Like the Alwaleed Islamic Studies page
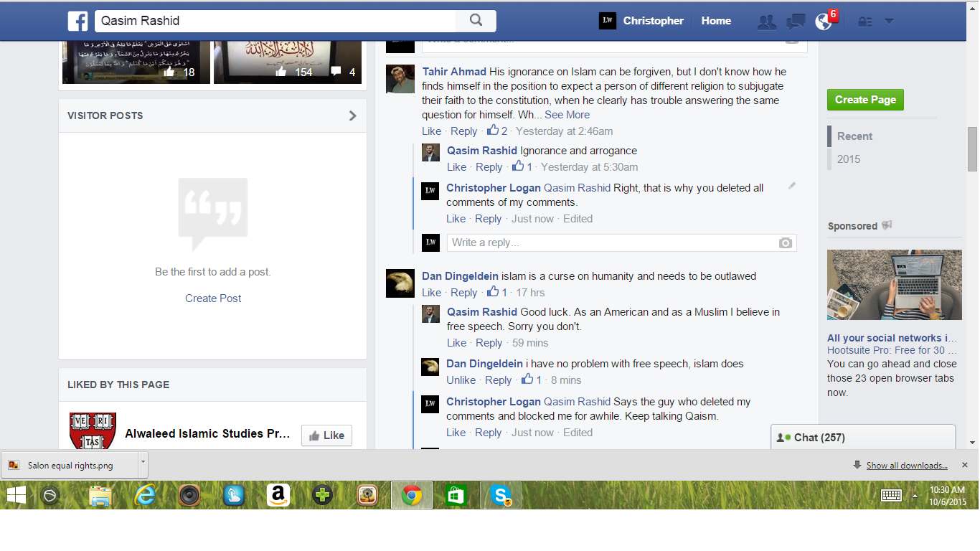The image size is (980, 551). (326, 435)
